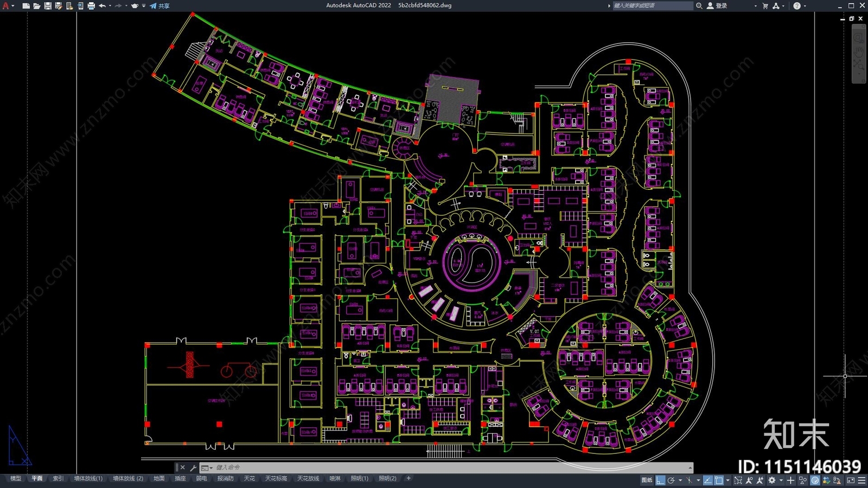Toggle Hardware acceleration circle icon
This screenshot has width=868, height=488.
pyautogui.click(x=815, y=480)
